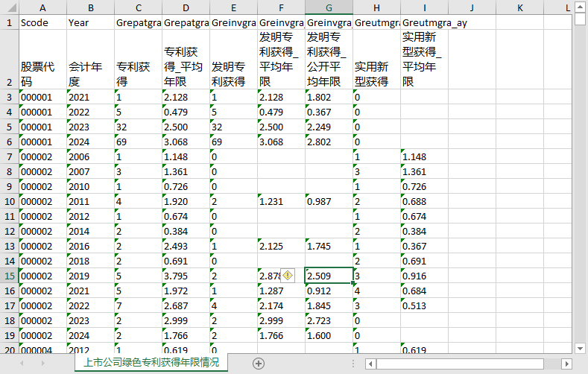Click cell D8 containing 1.361
The width and height of the screenshot is (588, 374).
click(186, 171)
